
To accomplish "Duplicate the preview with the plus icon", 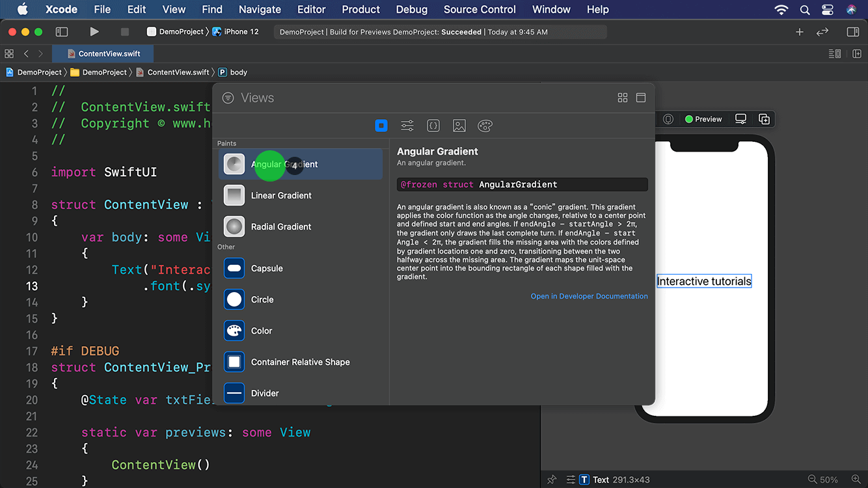I will tap(765, 119).
